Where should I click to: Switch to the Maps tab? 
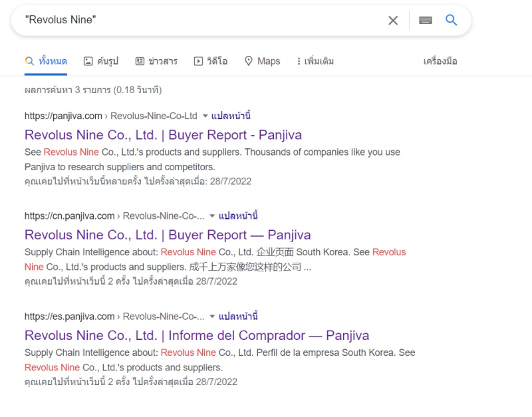tap(262, 61)
